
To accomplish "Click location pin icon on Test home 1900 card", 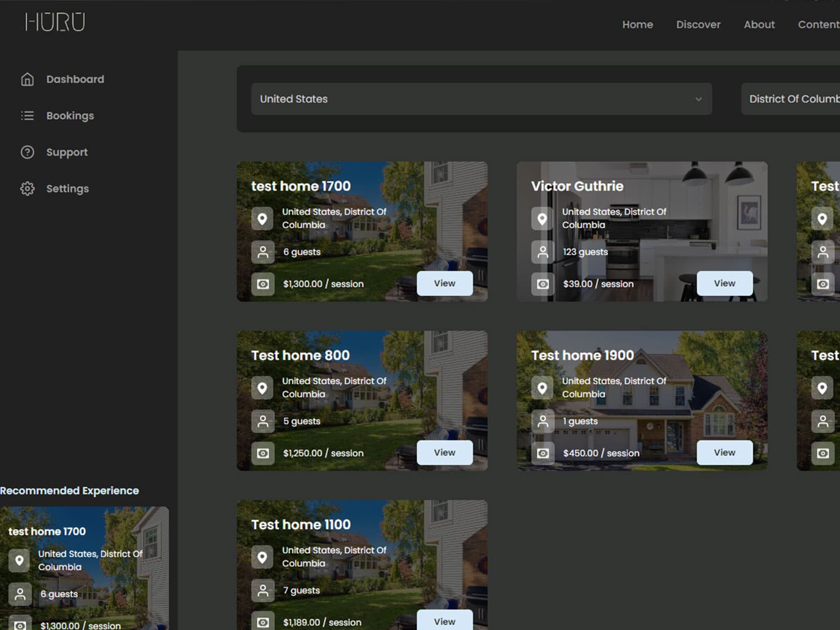I will click(x=543, y=388).
